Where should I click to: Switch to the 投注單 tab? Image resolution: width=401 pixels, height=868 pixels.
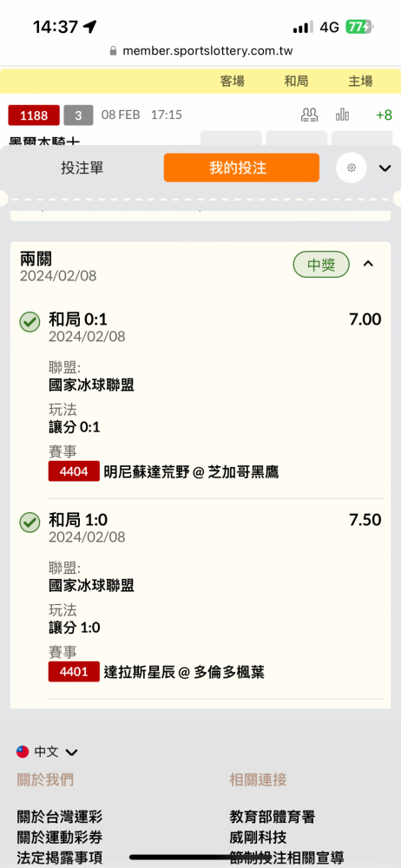(x=82, y=168)
